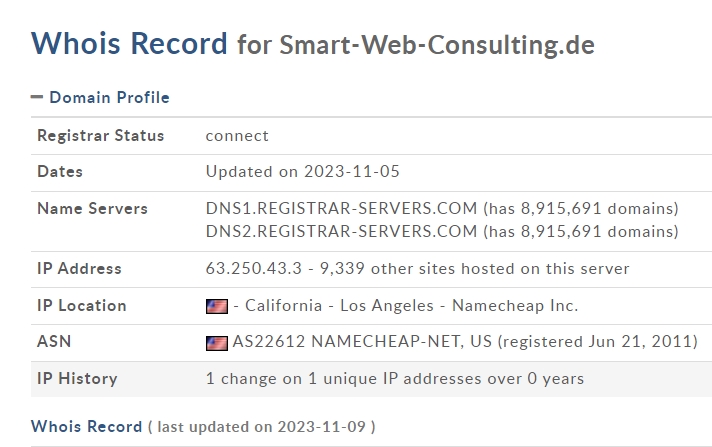The image size is (712, 447).
Task: Click the IP Location label
Action: pos(82,306)
